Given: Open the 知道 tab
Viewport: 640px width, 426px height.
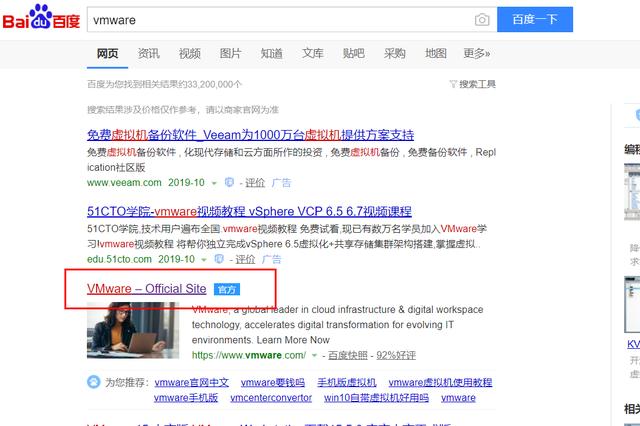Looking at the screenshot, I should point(271,53).
